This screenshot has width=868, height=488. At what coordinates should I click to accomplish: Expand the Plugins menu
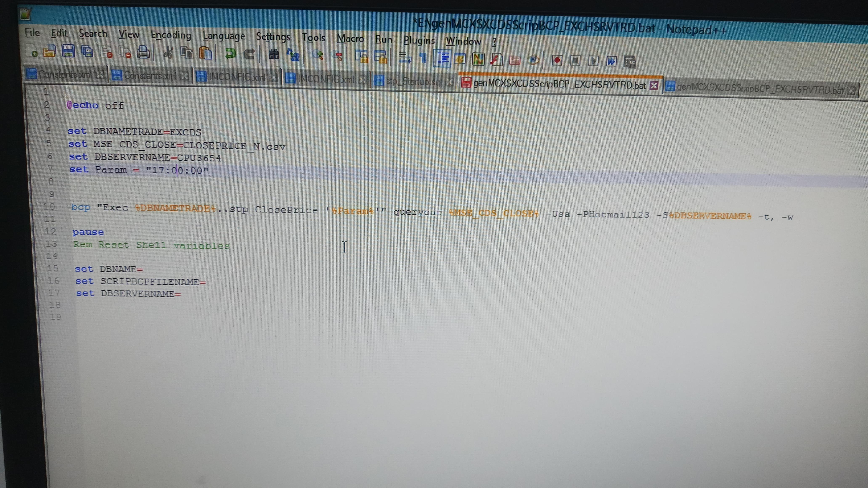[419, 41]
